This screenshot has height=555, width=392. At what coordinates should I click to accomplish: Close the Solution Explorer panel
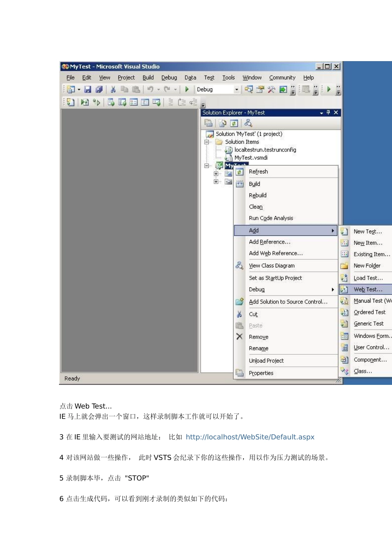click(x=336, y=112)
